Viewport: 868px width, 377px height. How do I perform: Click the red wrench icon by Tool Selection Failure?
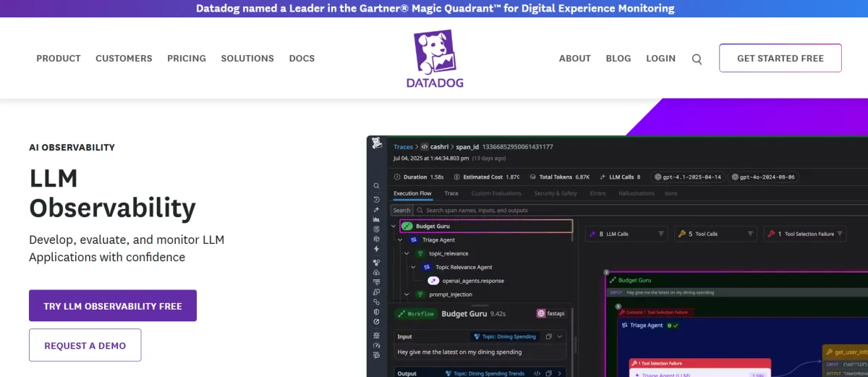[x=771, y=234]
